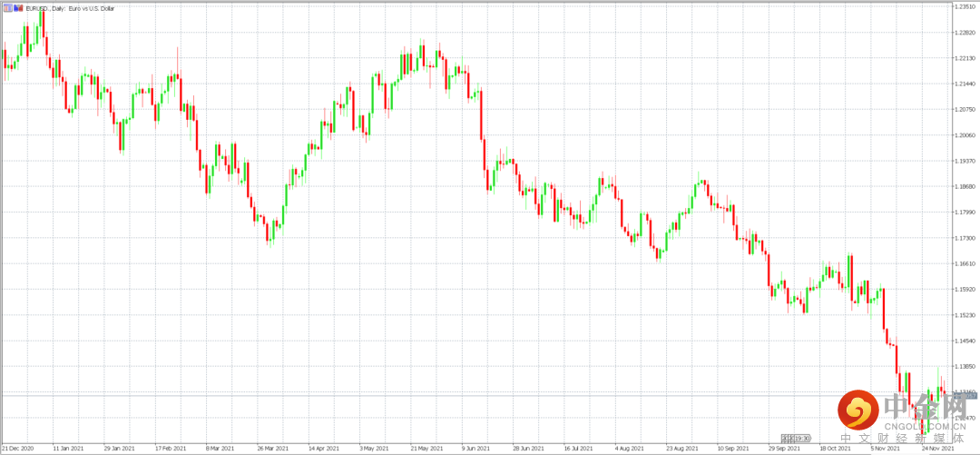Click the 1.18680 price axis label
The image size is (980, 455).
(x=965, y=186)
